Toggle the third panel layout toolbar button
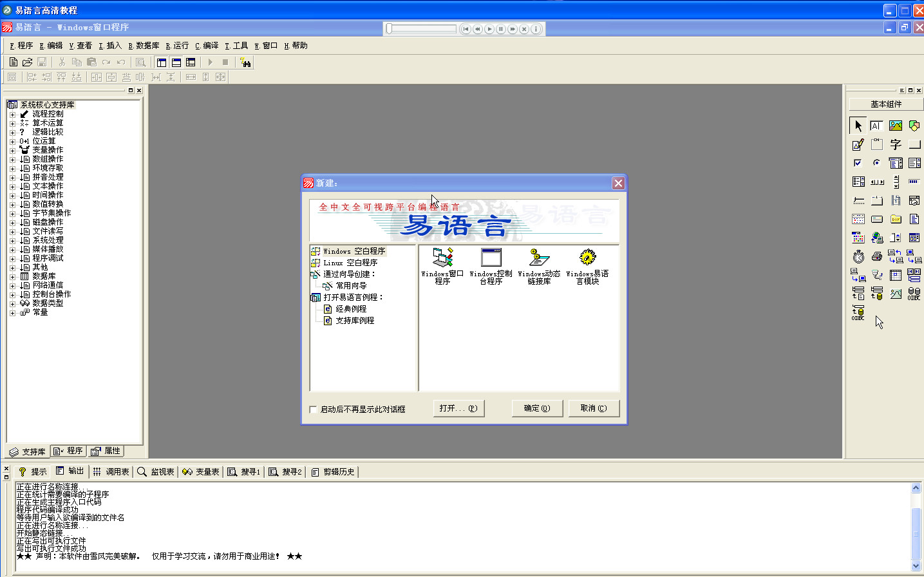This screenshot has height=577, width=924. pyautogui.click(x=191, y=62)
